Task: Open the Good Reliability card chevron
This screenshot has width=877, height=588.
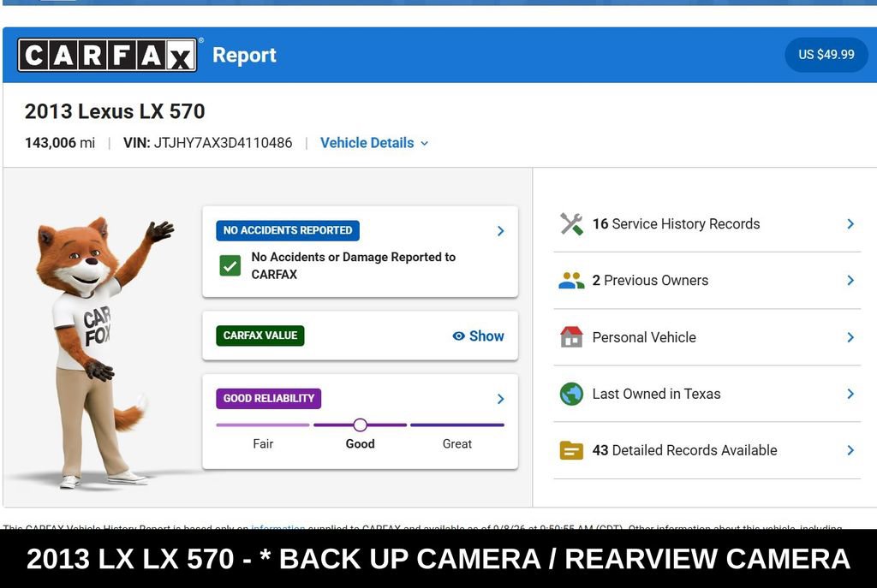Action: coord(500,399)
